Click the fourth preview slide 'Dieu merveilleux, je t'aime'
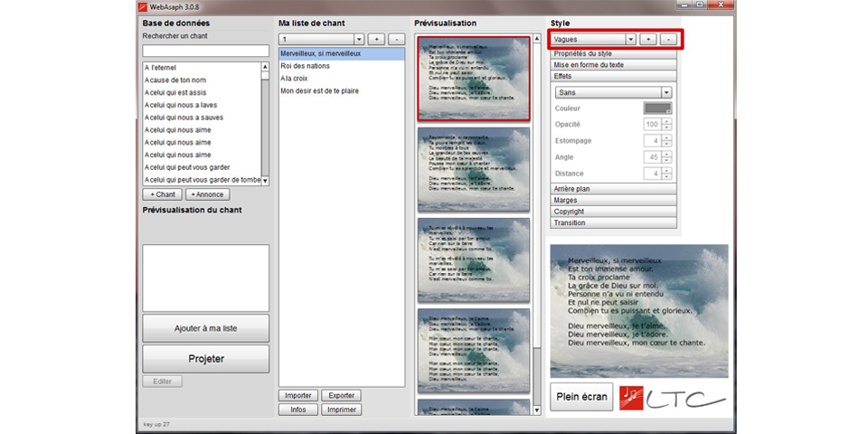 [x=474, y=351]
